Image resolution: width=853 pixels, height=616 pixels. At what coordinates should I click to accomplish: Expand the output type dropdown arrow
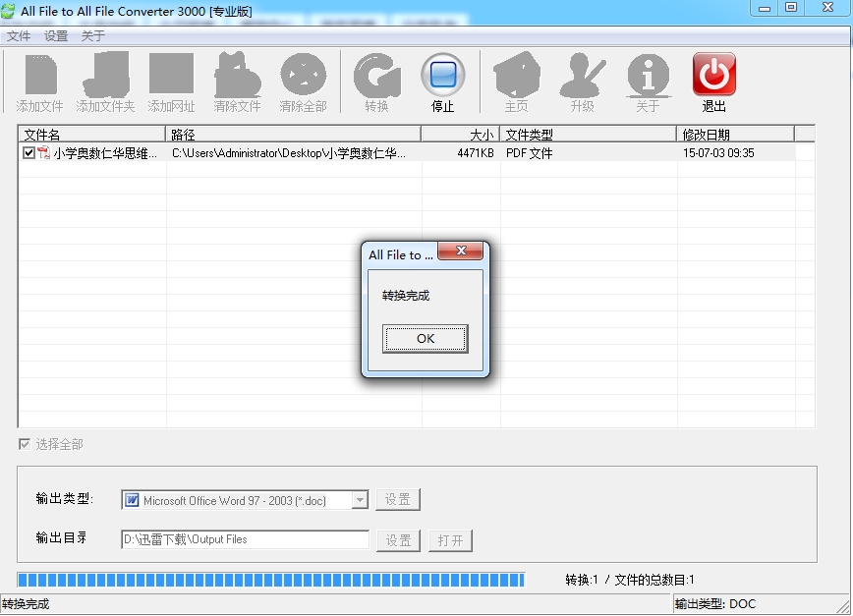tap(359, 500)
